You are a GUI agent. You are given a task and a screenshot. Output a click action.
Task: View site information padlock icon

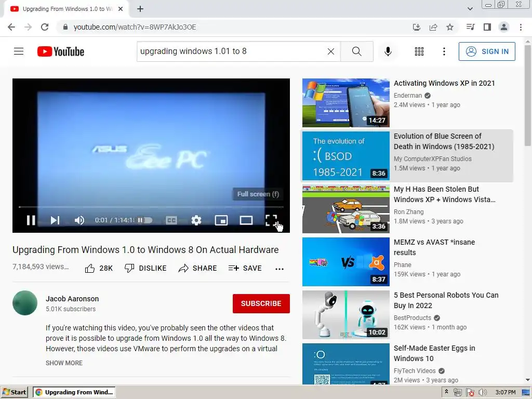point(65,27)
